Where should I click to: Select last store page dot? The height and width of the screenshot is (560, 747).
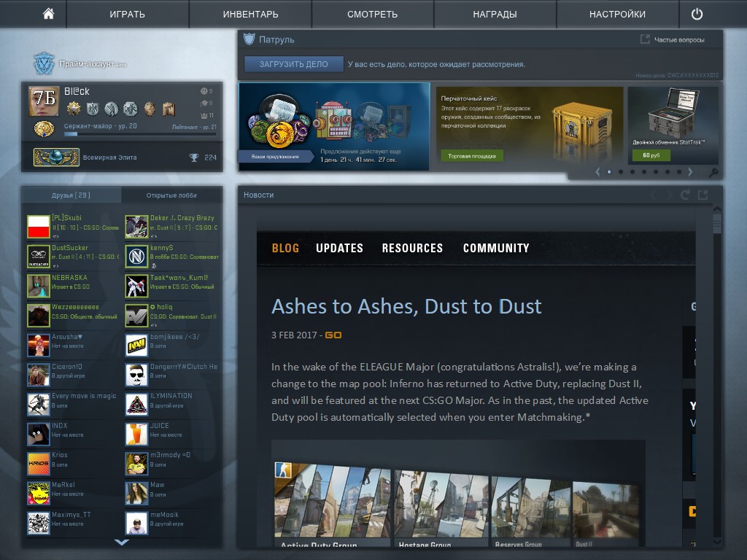pos(679,172)
